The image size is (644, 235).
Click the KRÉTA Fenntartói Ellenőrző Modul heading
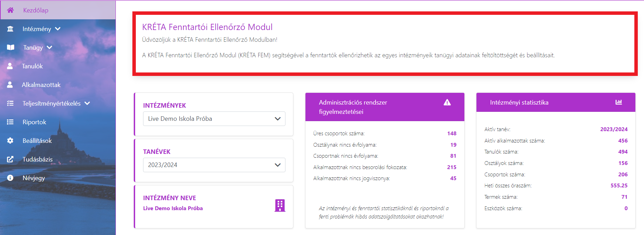point(207,27)
